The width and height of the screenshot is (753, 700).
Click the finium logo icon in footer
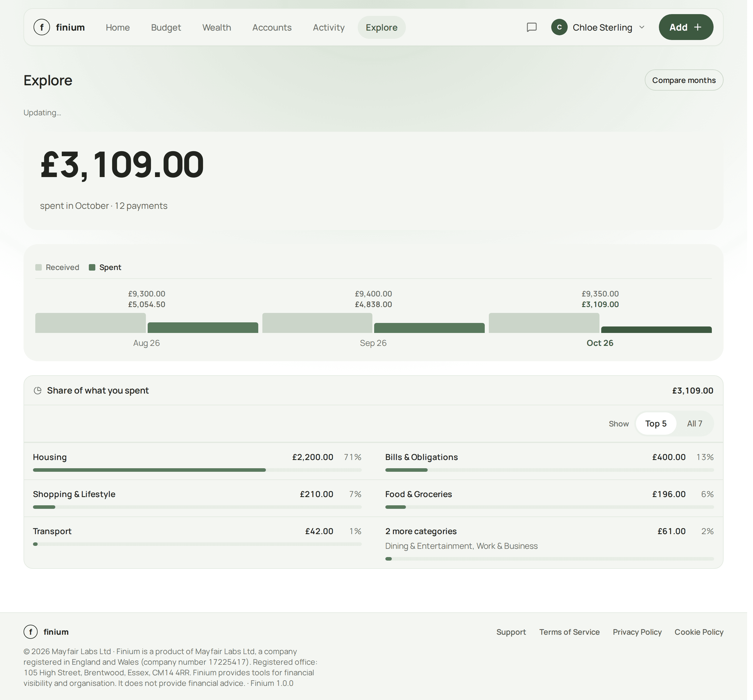(x=31, y=632)
